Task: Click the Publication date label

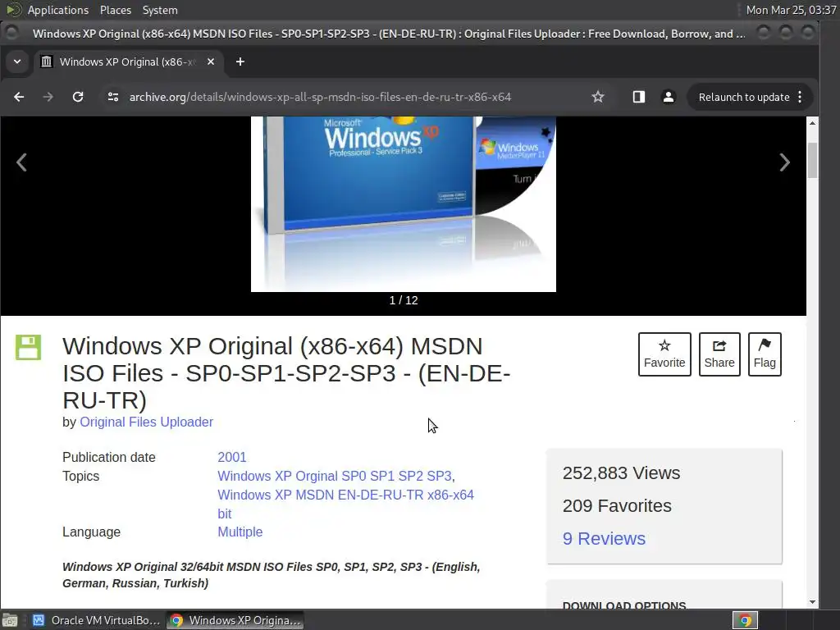Action: pos(109,457)
